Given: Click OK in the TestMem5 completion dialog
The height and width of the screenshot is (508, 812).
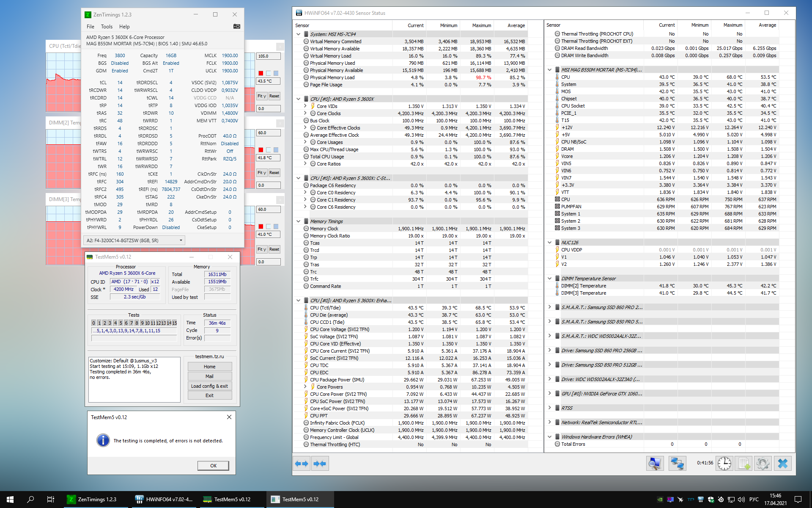Looking at the screenshot, I should (213, 466).
